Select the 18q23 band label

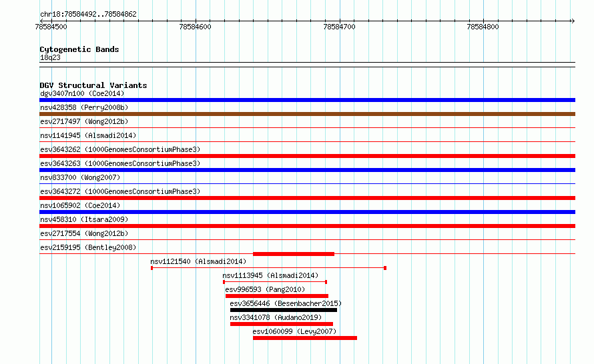[x=50, y=57]
